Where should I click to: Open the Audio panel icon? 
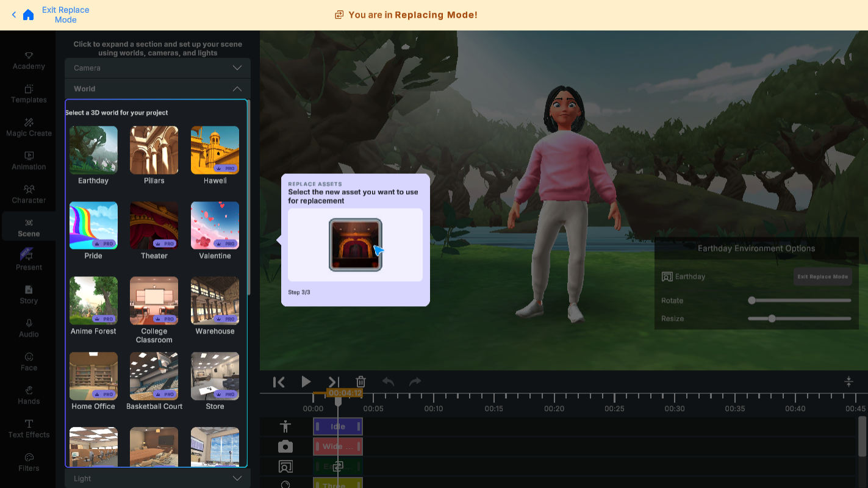point(28,328)
